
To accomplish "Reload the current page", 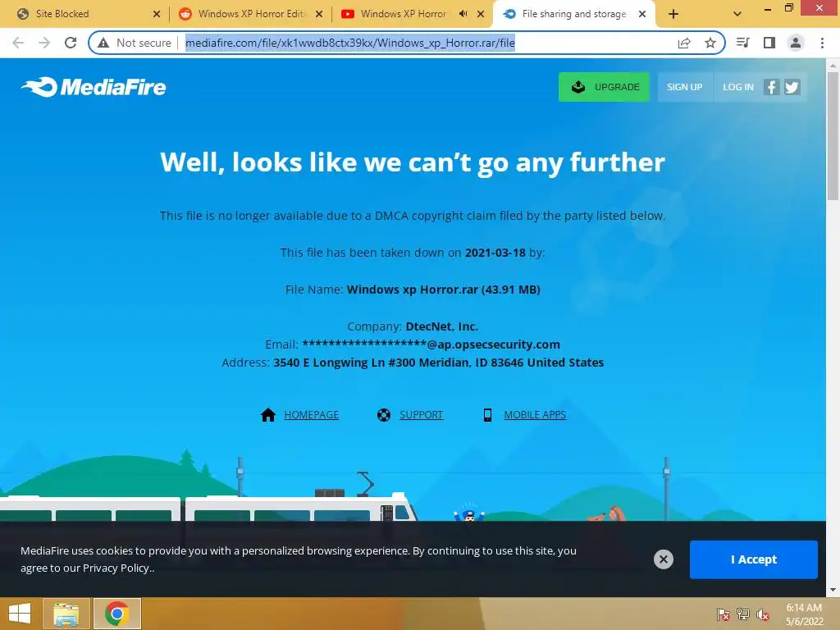I will pos(71,43).
